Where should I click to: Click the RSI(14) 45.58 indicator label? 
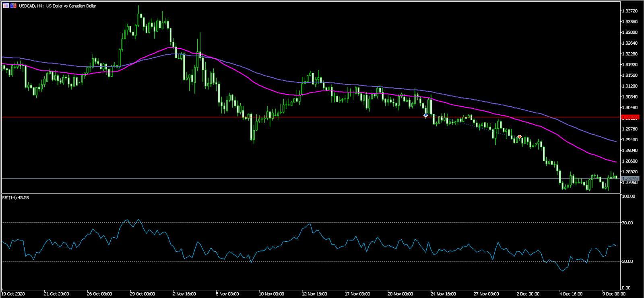pyautogui.click(x=16, y=198)
